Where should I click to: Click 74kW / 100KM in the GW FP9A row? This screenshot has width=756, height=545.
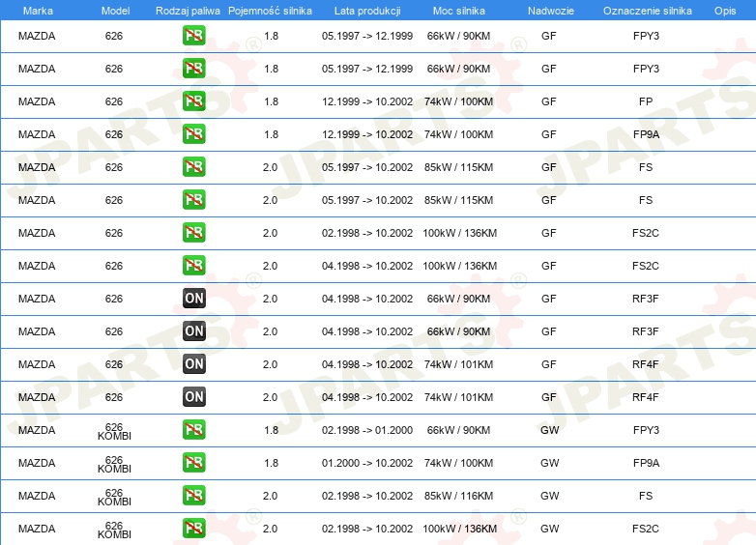point(458,463)
